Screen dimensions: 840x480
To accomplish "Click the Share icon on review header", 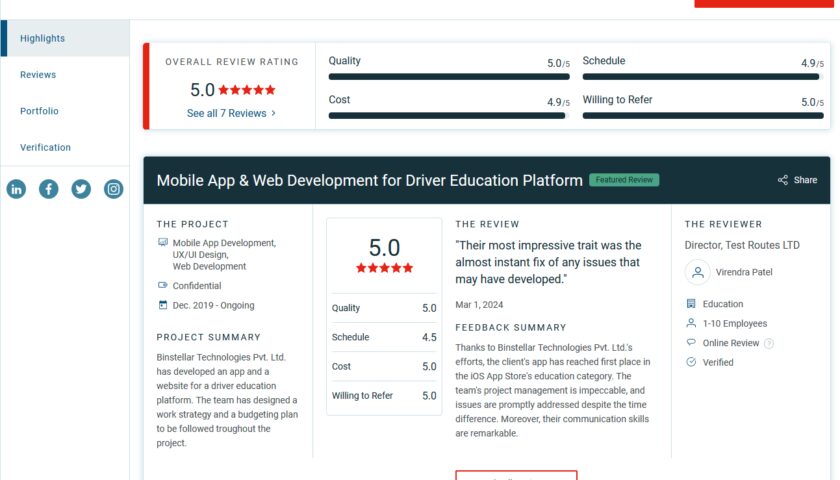I will point(783,181).
